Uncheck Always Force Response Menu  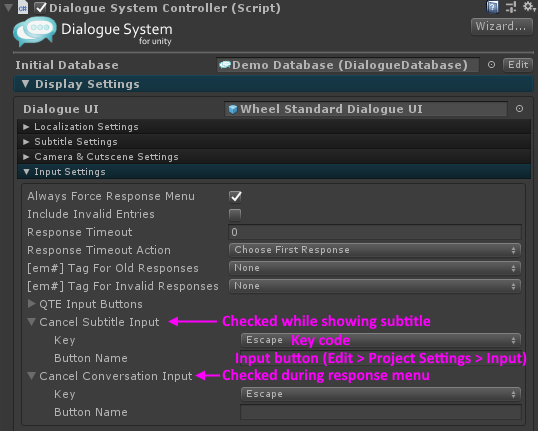tap(235, 197)
